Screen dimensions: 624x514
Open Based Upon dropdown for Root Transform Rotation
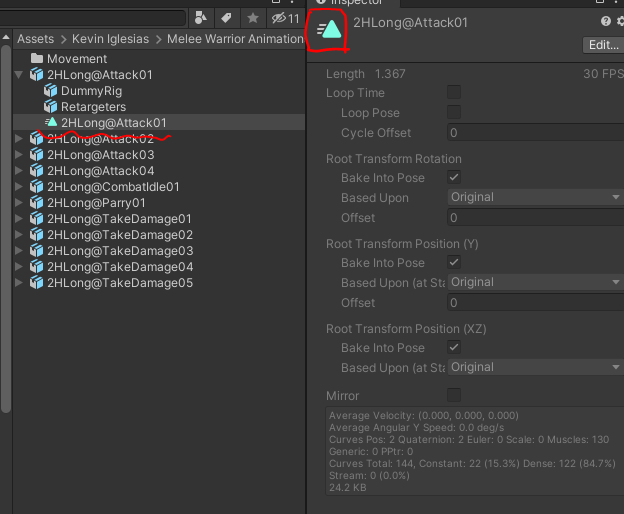[535, 197]
